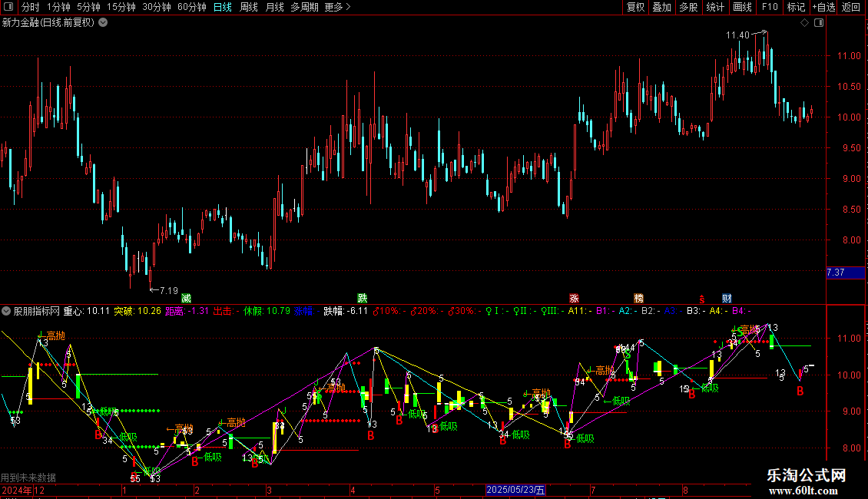Select the 5分钟 period tab

[88, 7]
